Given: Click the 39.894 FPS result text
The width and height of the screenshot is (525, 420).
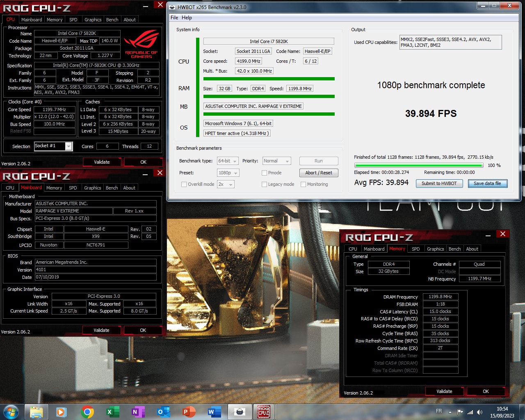Looking at the screenshot, I should (x=431, y=114).
